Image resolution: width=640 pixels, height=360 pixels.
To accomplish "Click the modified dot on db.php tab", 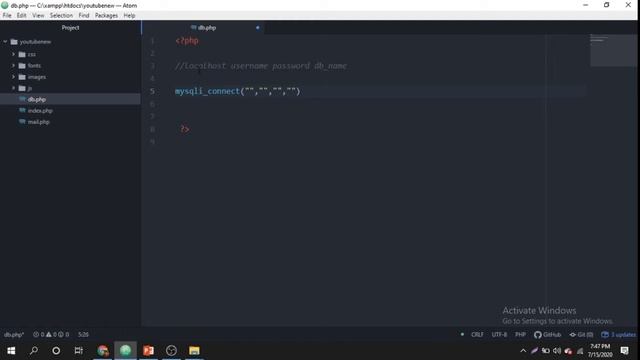I will tap(258, 28).
